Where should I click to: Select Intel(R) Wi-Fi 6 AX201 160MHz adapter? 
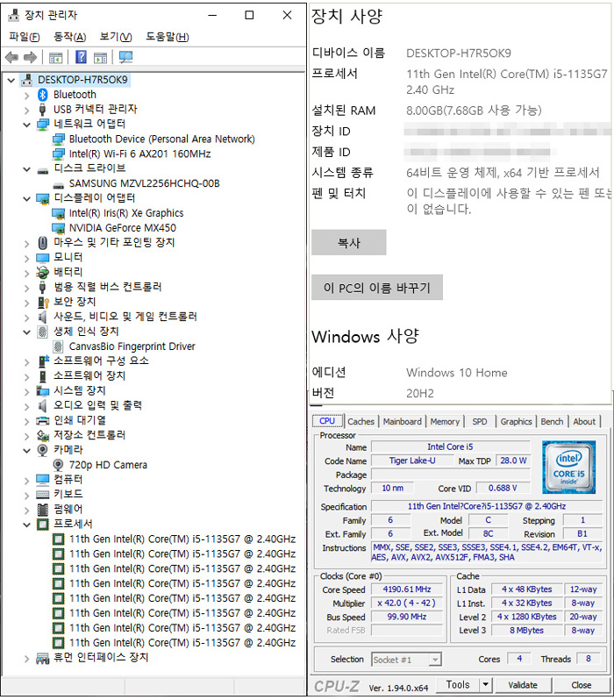[139, 154]
